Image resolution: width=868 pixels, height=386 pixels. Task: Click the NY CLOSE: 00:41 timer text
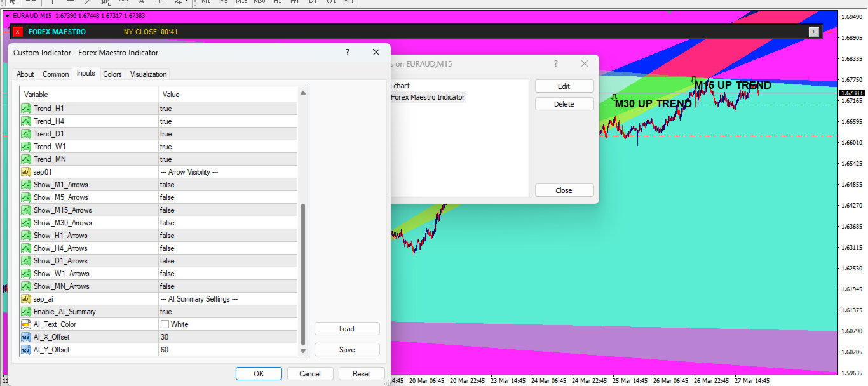pos(151,32)
